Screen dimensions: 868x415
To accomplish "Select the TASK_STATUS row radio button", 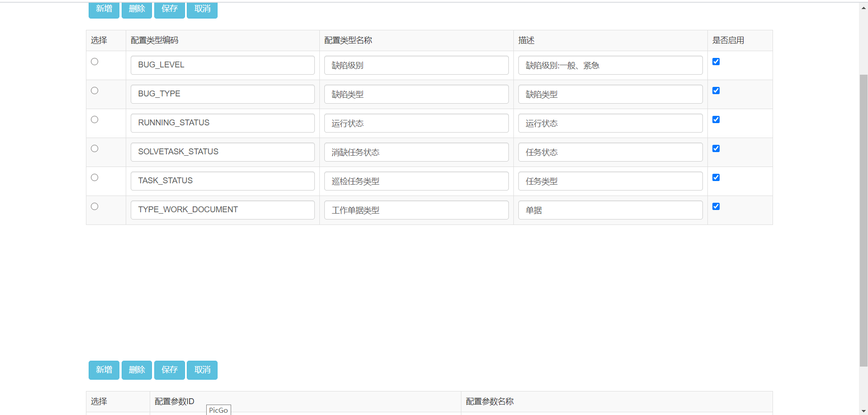I will [95, 177].
